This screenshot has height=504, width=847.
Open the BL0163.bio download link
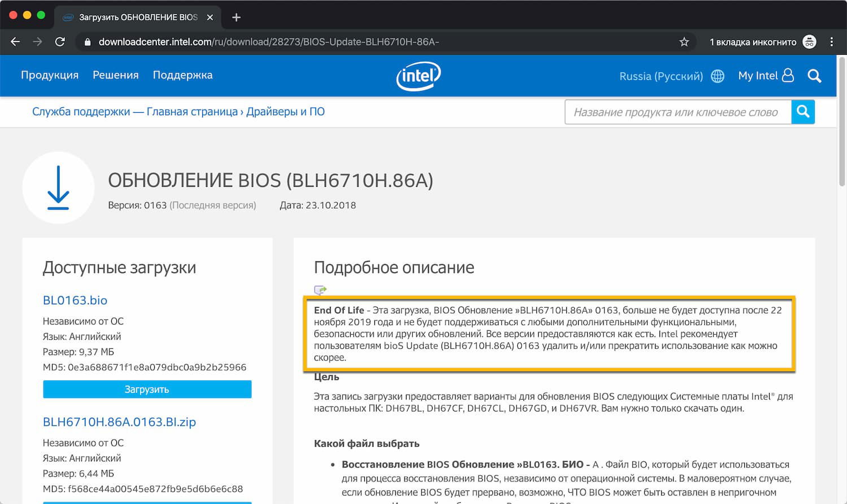[x=75, y=300]
